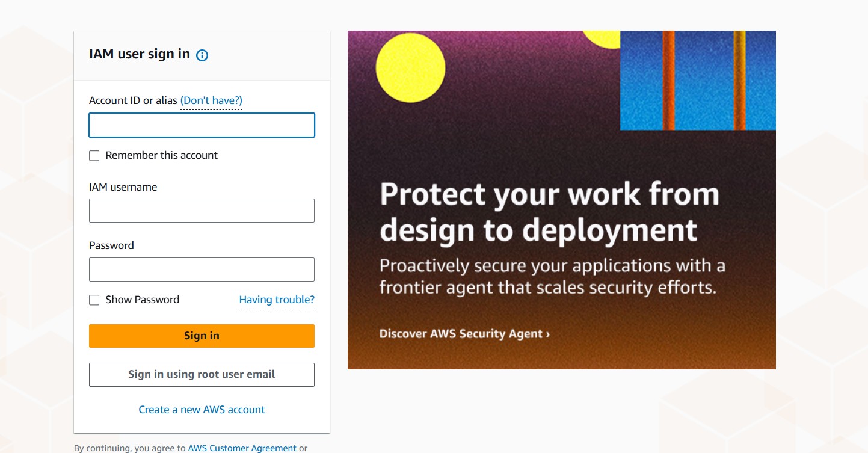This screenshot has height=453, width=868.
Task: Click Discover AWS Security Agent link
Action: [x=464, y=334]
